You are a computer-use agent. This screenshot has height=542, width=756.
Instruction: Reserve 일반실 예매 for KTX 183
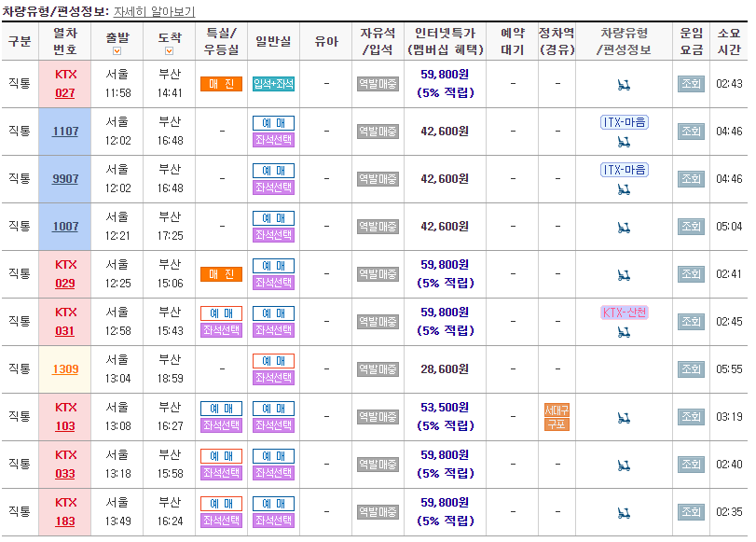[x=273, y=504]
